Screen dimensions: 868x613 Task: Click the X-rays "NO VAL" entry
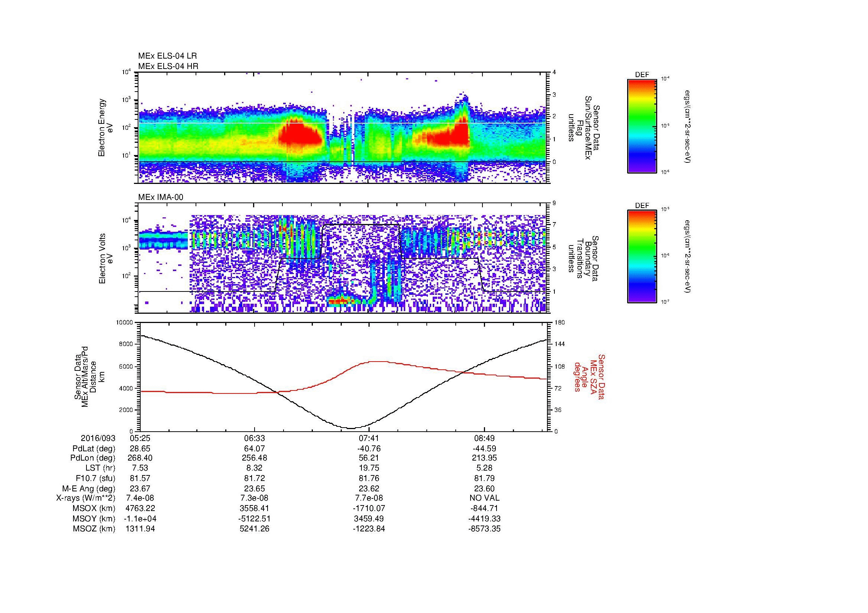[484, 498]
